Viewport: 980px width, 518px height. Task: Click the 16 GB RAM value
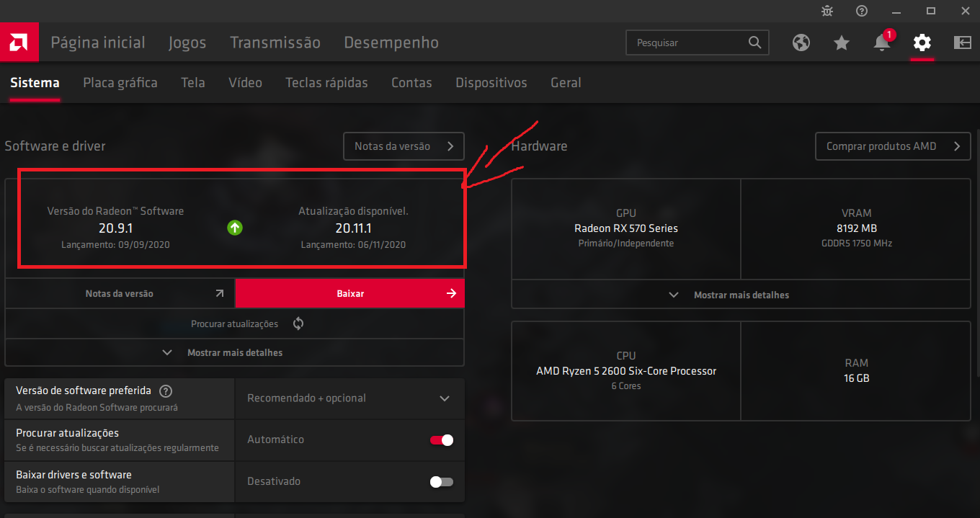tap(856, 378)
